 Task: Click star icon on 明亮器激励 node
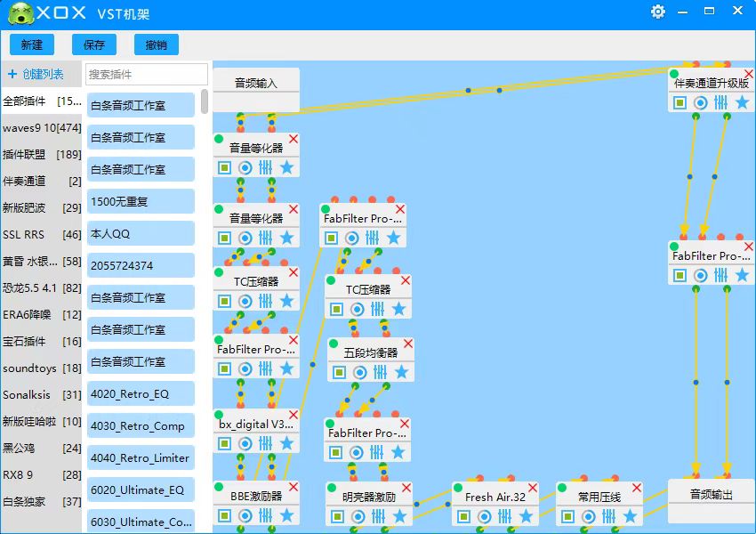point(399,516)
